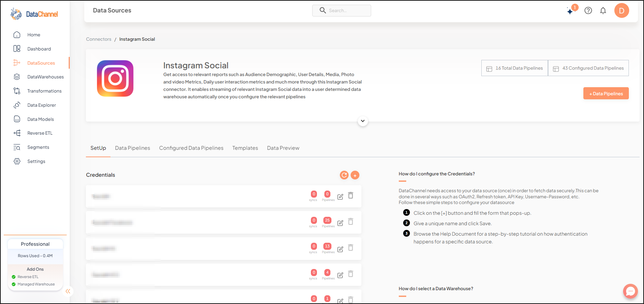644x304 pixels.
Task: Edit the credential with 25 pipelines
Action: click(x=340, y=223)
